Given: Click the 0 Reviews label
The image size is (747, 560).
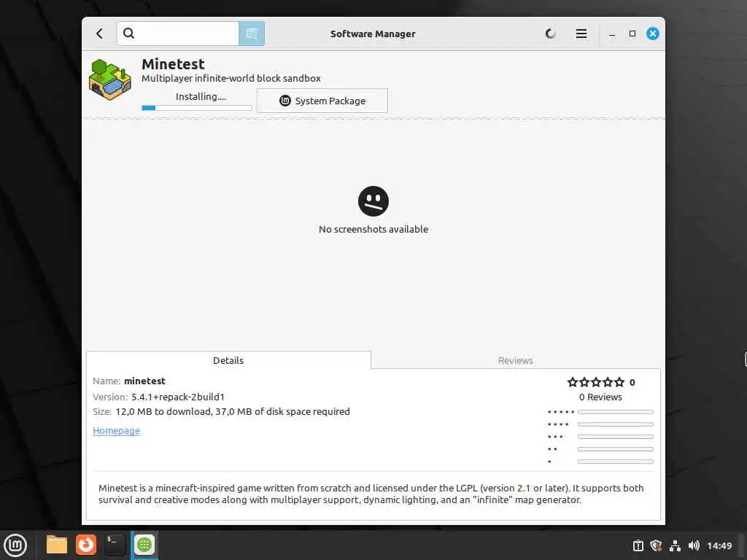Looking at the screenshot, I should tap(601, 397).
